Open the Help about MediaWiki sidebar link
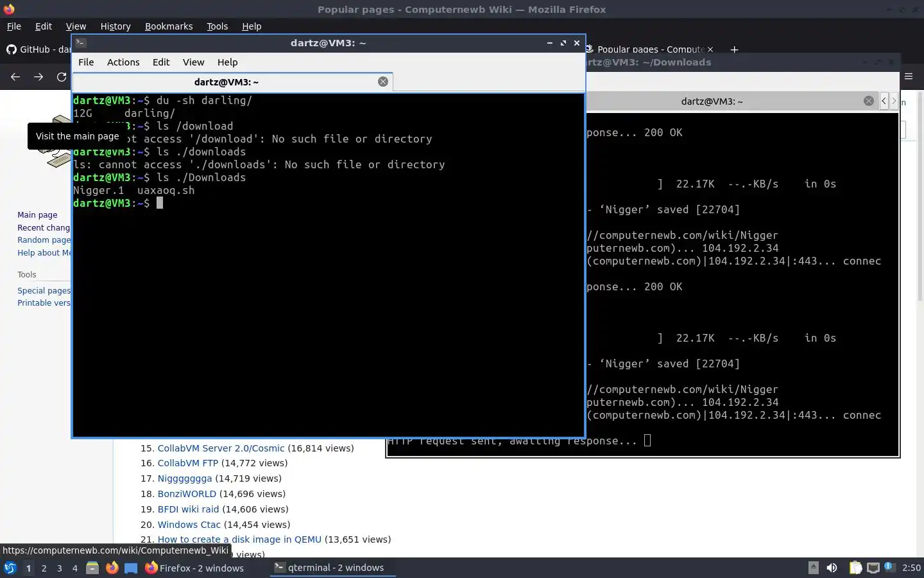 44,253
